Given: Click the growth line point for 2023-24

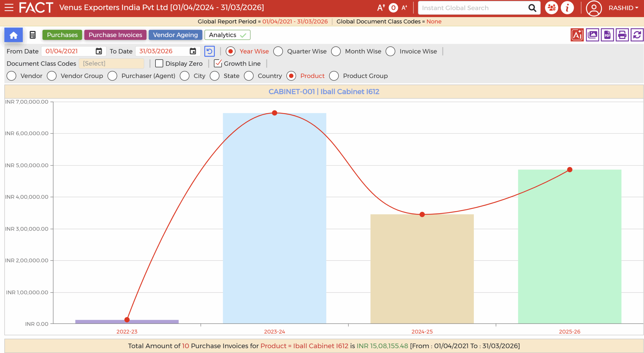Looking at the screenshot, I should click(274, 113).
